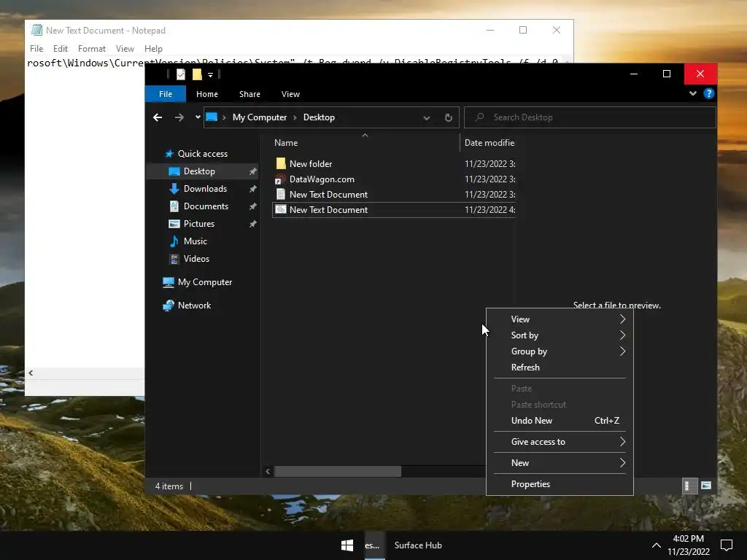Open the Notepad File menu

click(x=36, y=49)
